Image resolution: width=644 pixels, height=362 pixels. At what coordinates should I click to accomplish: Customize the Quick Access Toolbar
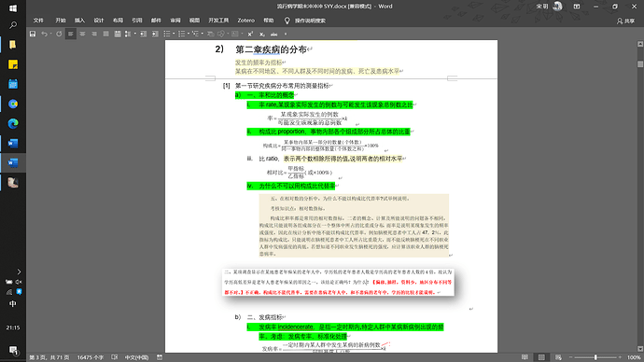tap(286, 35)
